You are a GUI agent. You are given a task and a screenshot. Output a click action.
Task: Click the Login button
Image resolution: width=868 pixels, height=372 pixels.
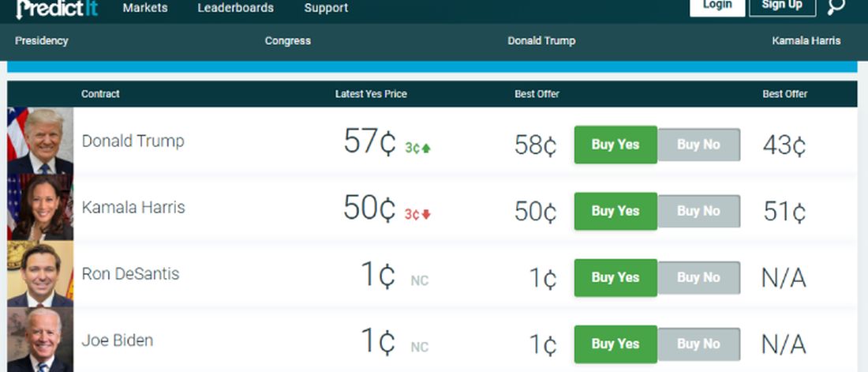pos(716,6)
